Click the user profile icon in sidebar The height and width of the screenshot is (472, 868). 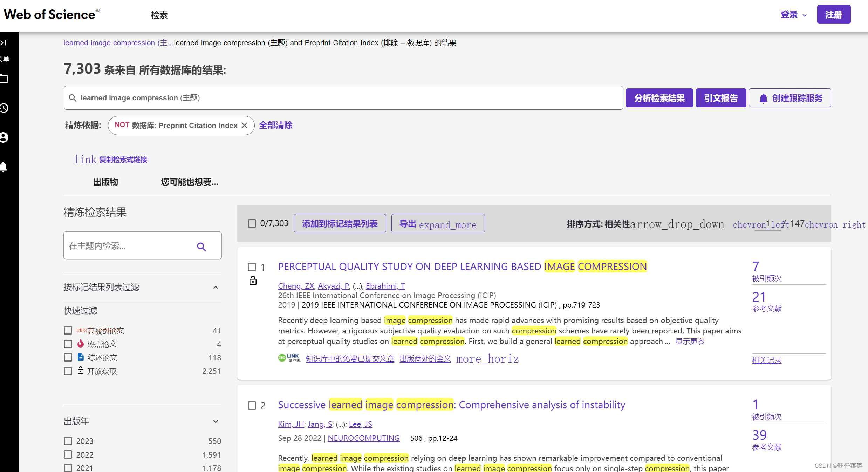point(4,137)
